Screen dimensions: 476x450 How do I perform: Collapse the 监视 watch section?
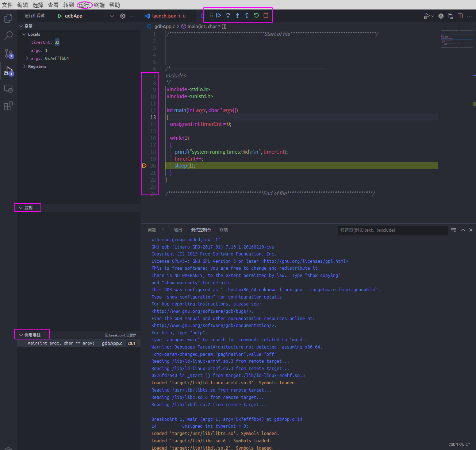click(x=21, y=208)
